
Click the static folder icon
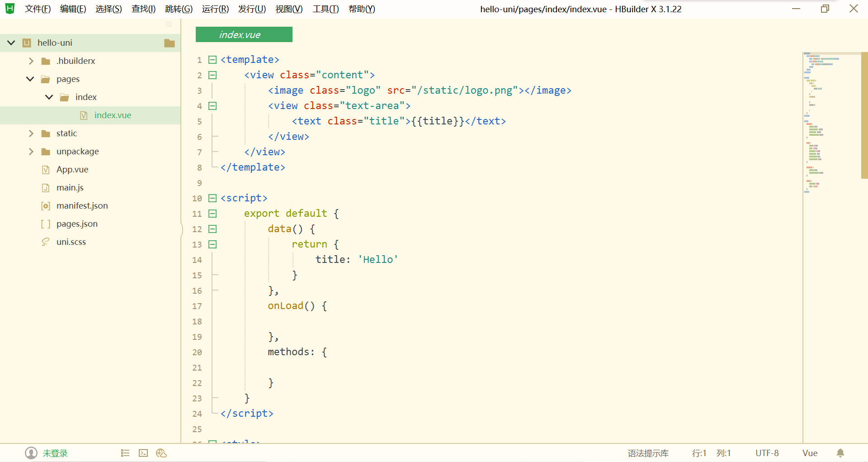46,133
